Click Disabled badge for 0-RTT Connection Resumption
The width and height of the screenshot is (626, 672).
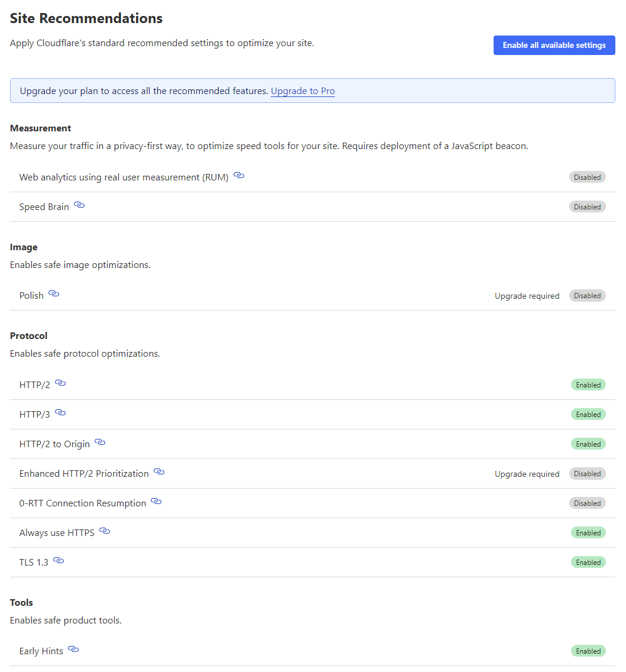587,503
